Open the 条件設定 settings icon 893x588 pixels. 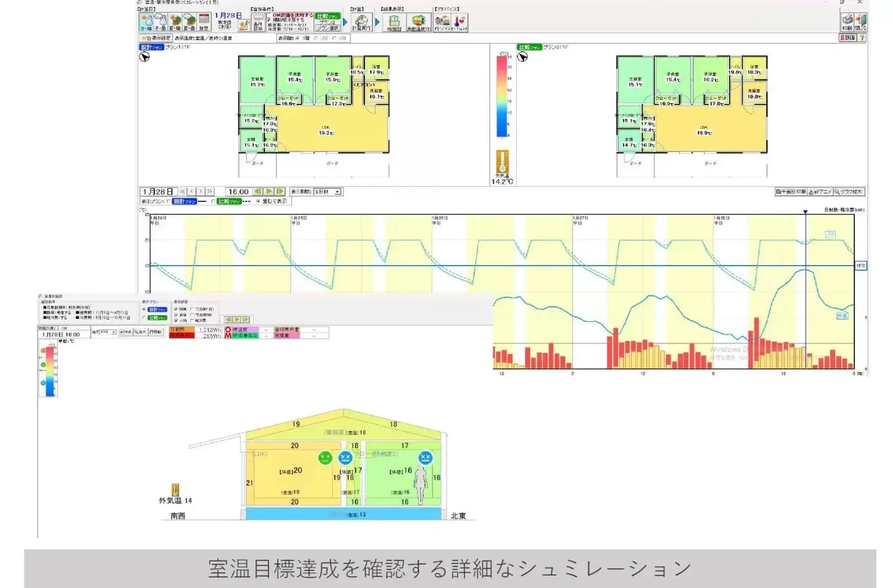[x=257, y=22]
